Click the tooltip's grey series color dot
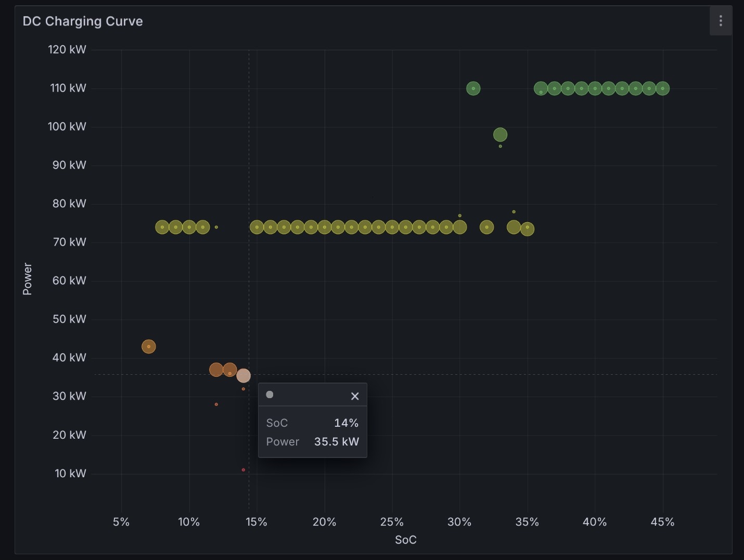 (270, 394)
